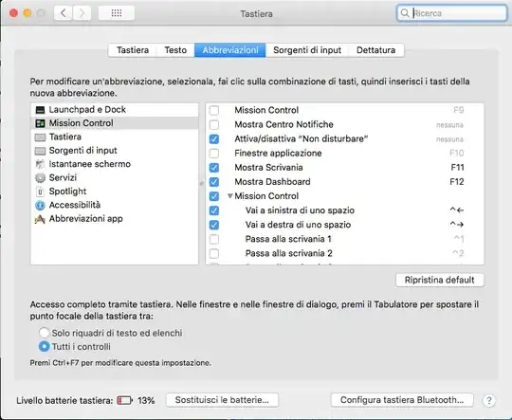Uncheck Vai a sinistra di uno spazio
The image size is (512, 420).
(214, 210)
